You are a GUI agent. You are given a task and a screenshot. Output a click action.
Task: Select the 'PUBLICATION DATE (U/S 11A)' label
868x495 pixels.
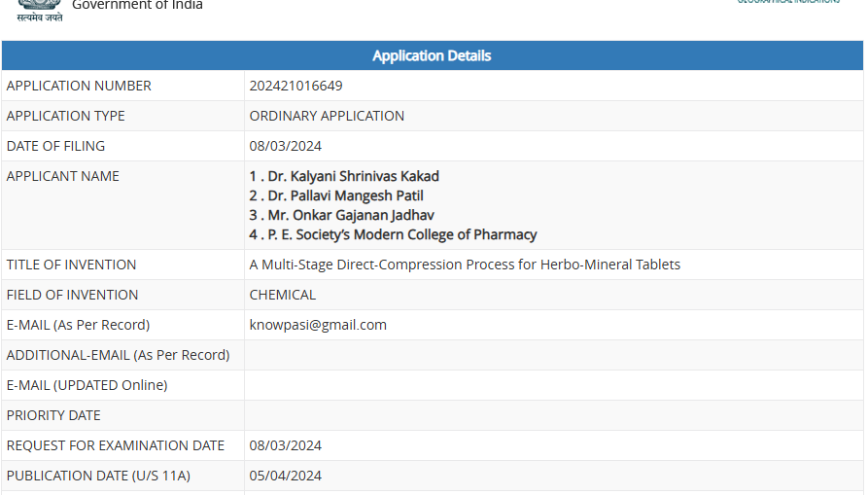click(98, 476)
